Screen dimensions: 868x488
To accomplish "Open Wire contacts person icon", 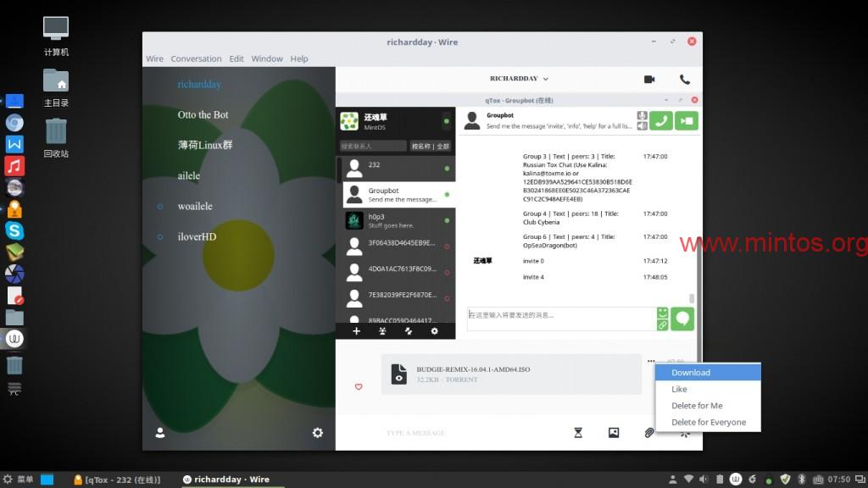I will coord(160,433).
